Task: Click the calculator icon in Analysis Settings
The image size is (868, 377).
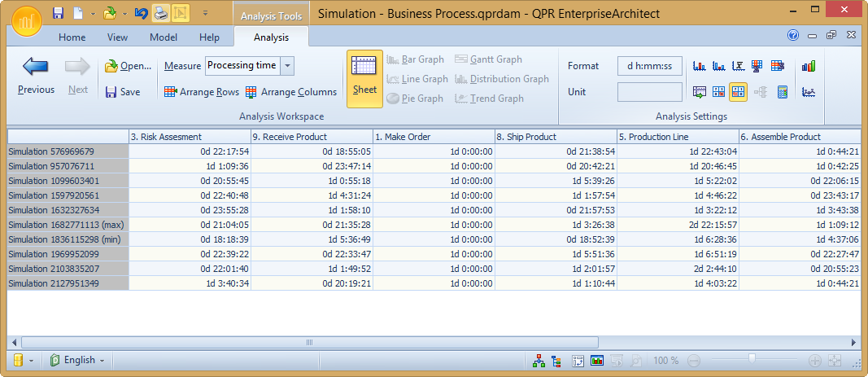Action: (783, 92)
